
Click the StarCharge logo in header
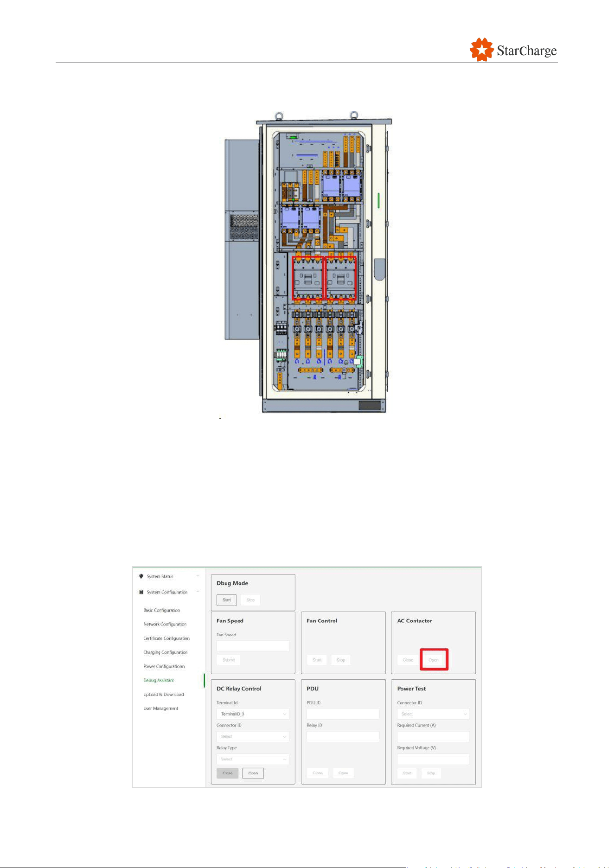tap(513, 50)
